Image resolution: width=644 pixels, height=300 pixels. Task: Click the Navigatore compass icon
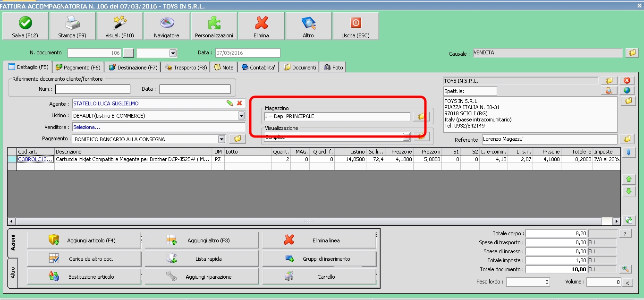pos(167,26)
